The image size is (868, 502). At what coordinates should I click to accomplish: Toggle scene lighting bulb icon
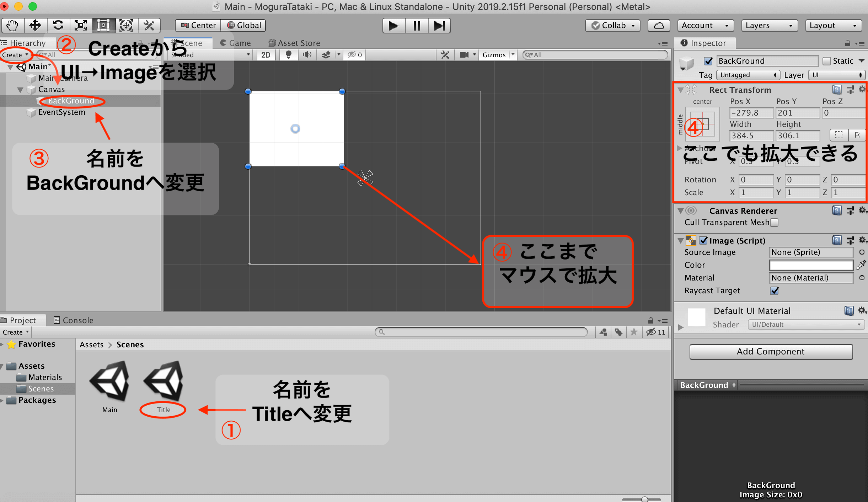coord(288,55)
